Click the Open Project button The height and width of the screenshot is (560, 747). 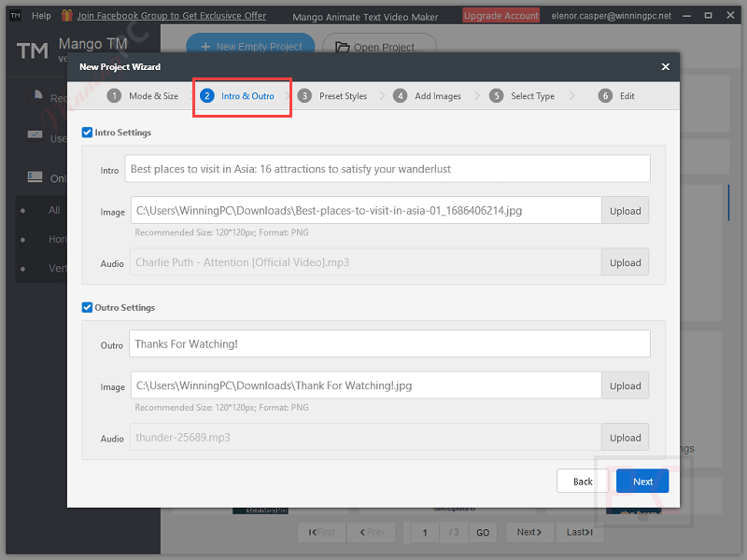[x=380, y=47]
